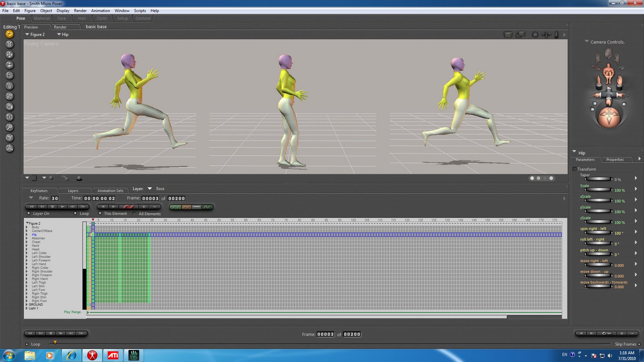The width and height of the screenshot is (644, 362).
Task: Collapse the Transform parameters group
Action: [575, 169]
